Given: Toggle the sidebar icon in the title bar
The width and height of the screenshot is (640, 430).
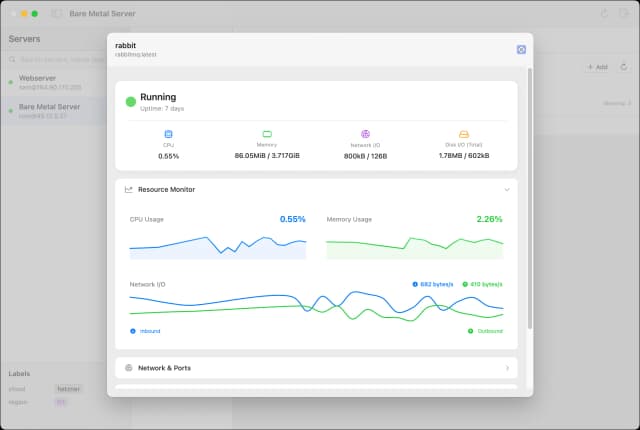Looking at the screenshot, I should click(x=56, y=13).
